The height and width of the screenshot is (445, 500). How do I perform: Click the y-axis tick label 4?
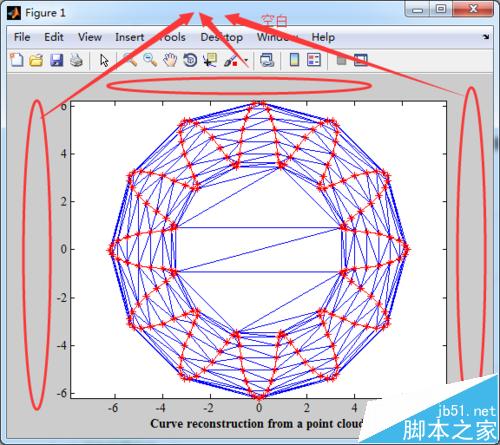click(x=63, y=154)
